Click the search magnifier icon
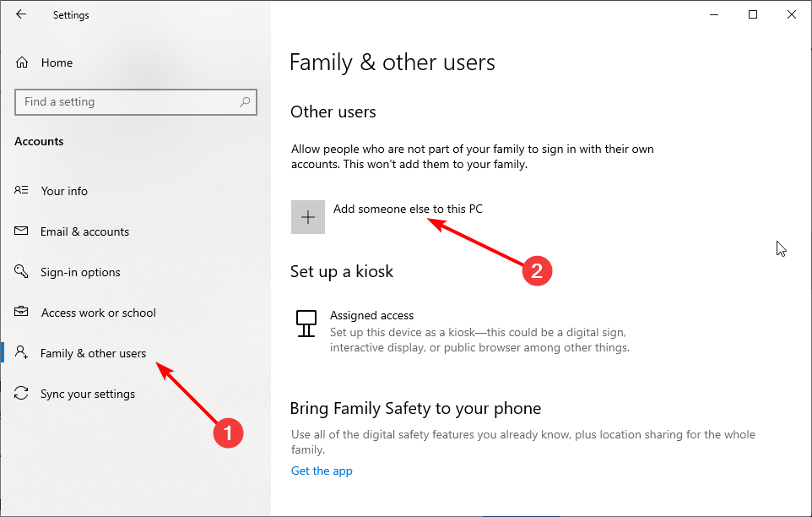The width and height of the screenshot is (812, 517). pos(245,102)
